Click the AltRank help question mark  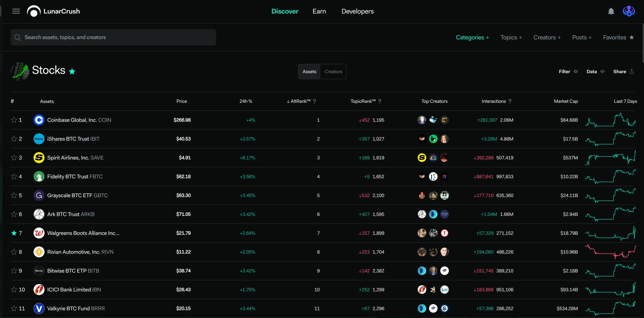pyautogui.click(x=314, y=101)
